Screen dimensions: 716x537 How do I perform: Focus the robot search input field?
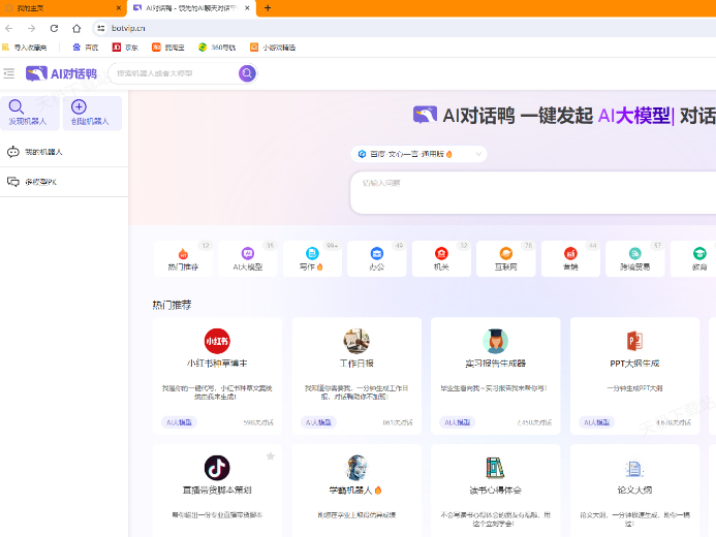tap(174, 73)
